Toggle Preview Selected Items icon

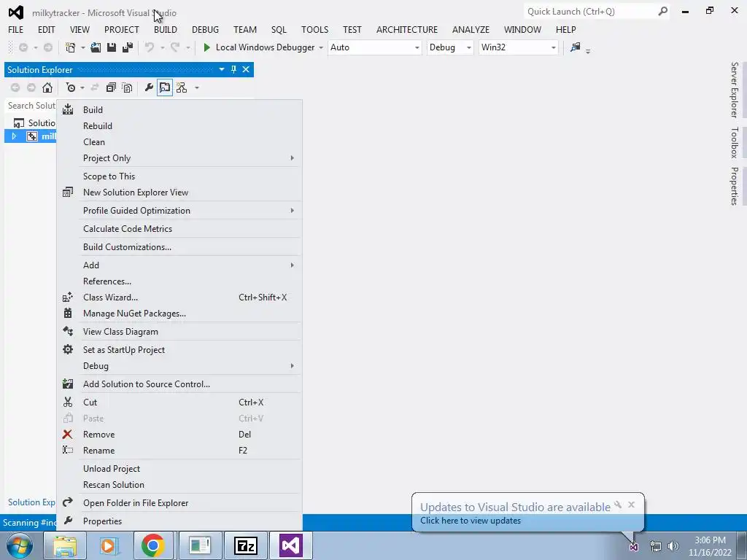pyautogui.click(x=165, y=87)
